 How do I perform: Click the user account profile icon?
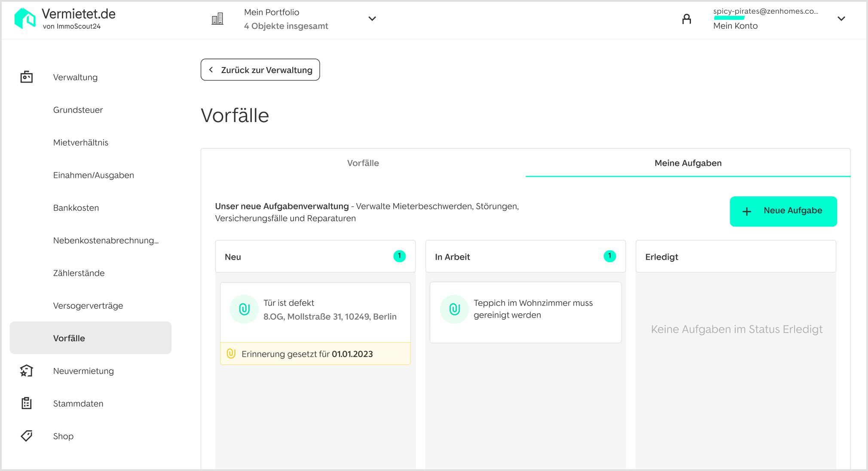pos(687,19)
